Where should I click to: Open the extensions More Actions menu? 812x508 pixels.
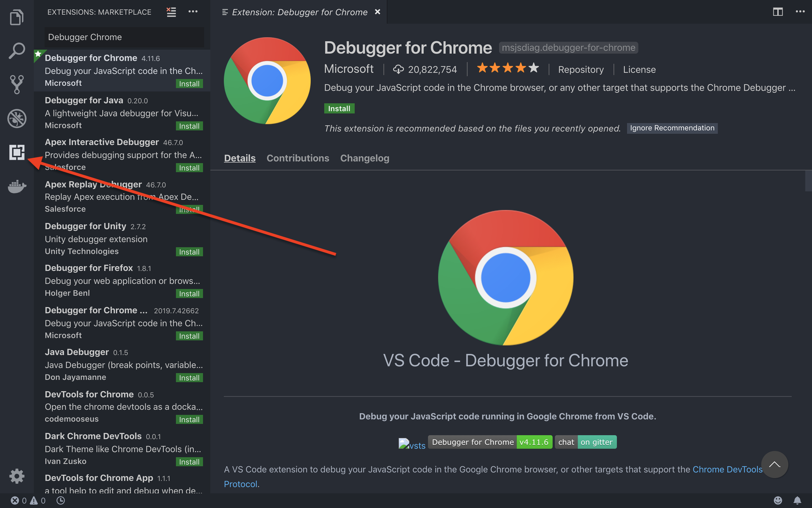click(x=193, y=12)
